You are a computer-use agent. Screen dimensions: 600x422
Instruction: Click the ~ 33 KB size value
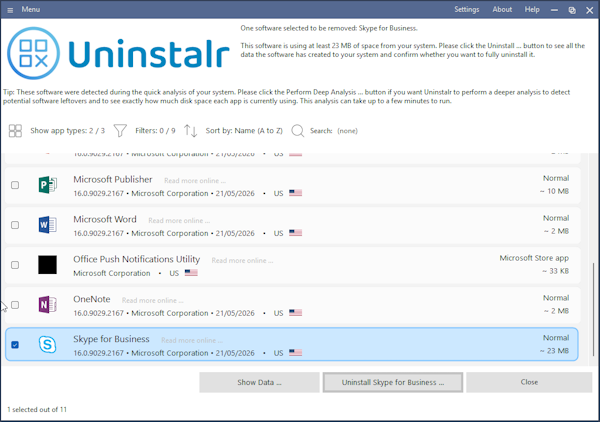point(555,271)
